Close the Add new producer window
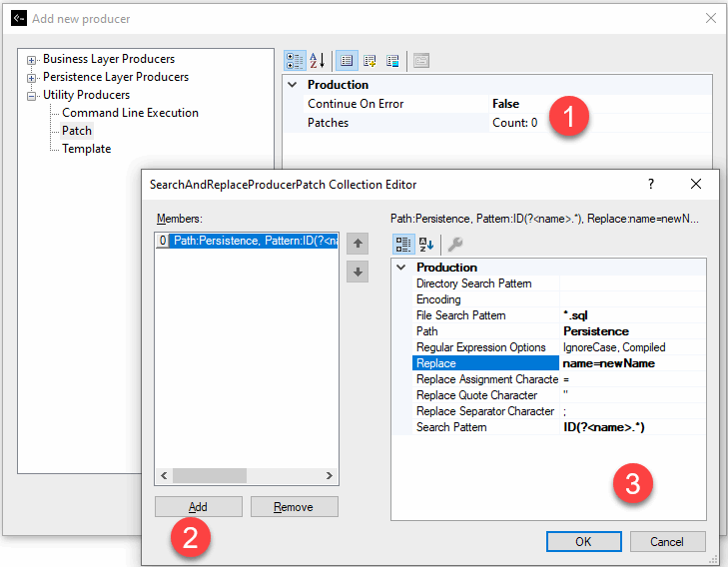This screenshot has height=567, width=728. [710, 19]
